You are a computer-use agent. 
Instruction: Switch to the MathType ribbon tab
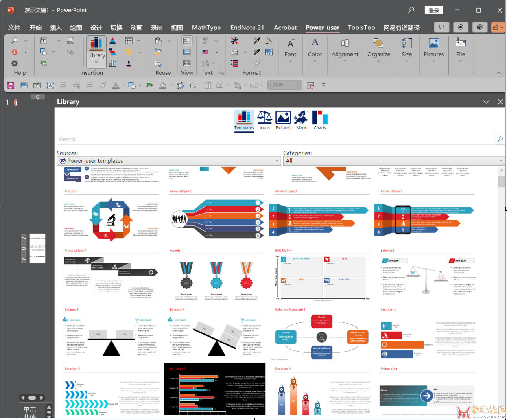[x=206, y=28]
